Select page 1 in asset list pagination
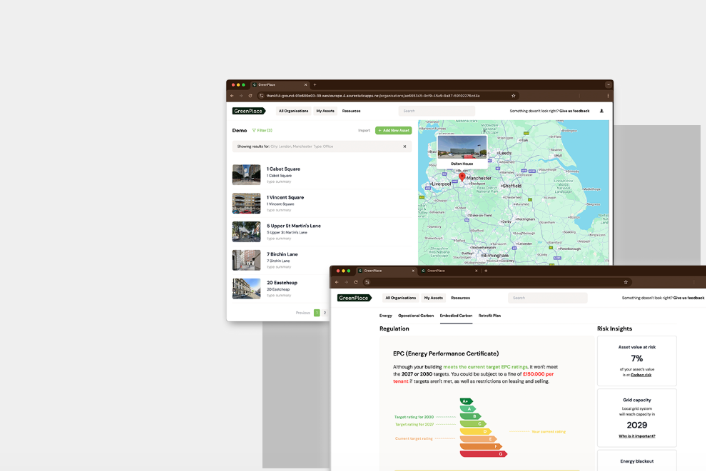706x471 pixels. [x=317, y=312]
